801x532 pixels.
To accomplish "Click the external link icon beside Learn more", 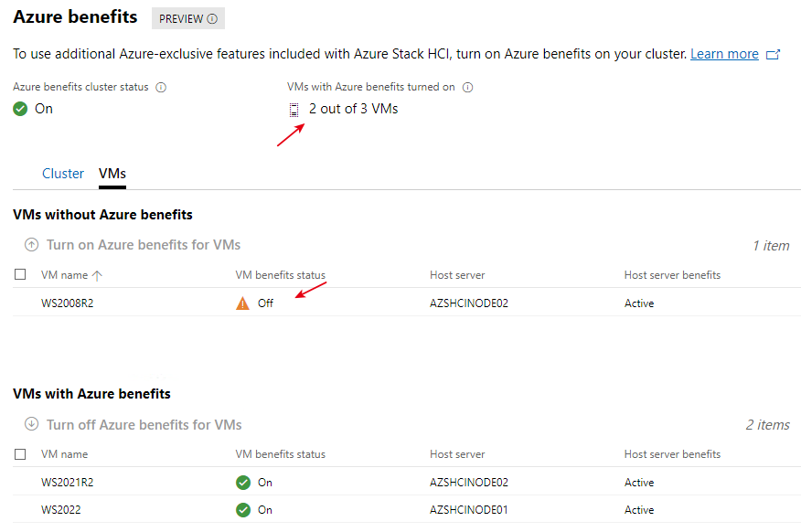I will [773, 54].
